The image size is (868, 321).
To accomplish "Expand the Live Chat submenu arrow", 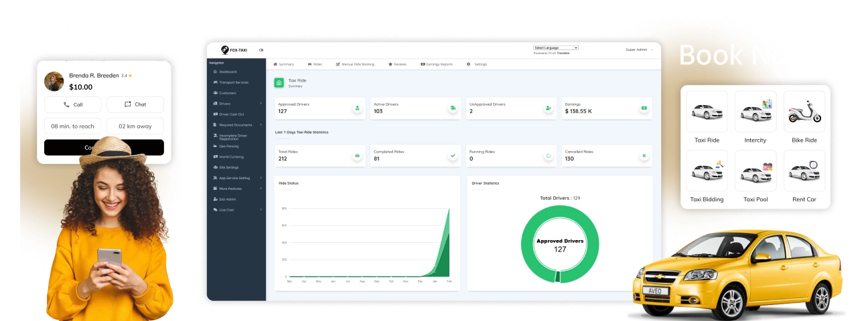I will (x=261, y=210).
